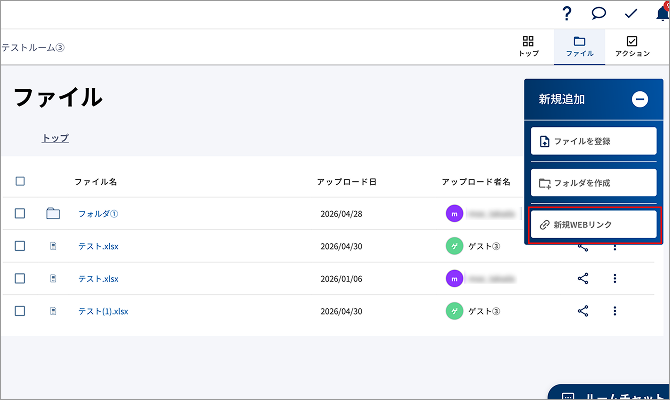Click the ファイルを登録 button
The width and height of the screenshot is (670, 400).
[594, 141]
